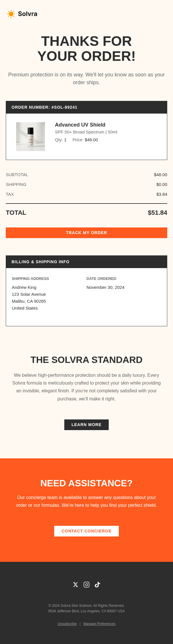The width and height of the screenshot is (173, 644).
Task: Click the Need Assistance? heading
Action: click(86, 483)
